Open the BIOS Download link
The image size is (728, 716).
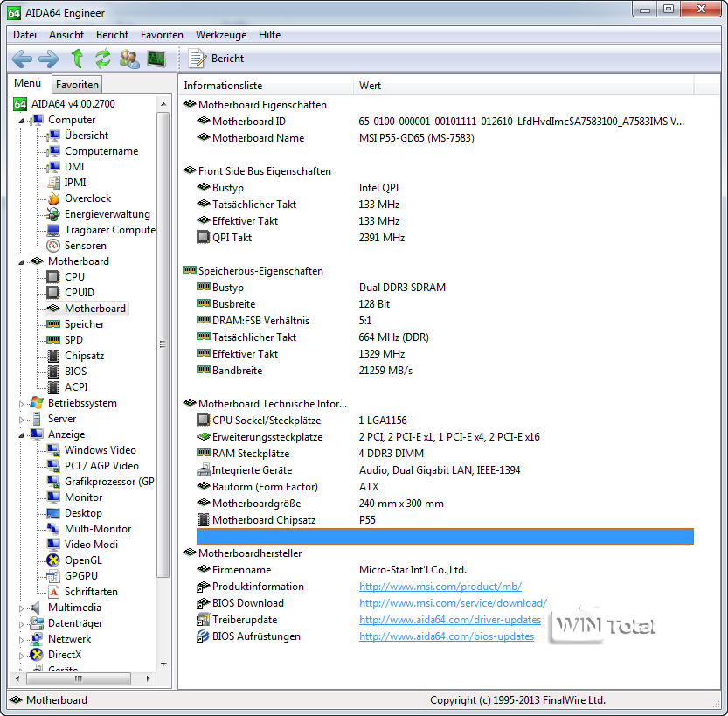[453, 603]
